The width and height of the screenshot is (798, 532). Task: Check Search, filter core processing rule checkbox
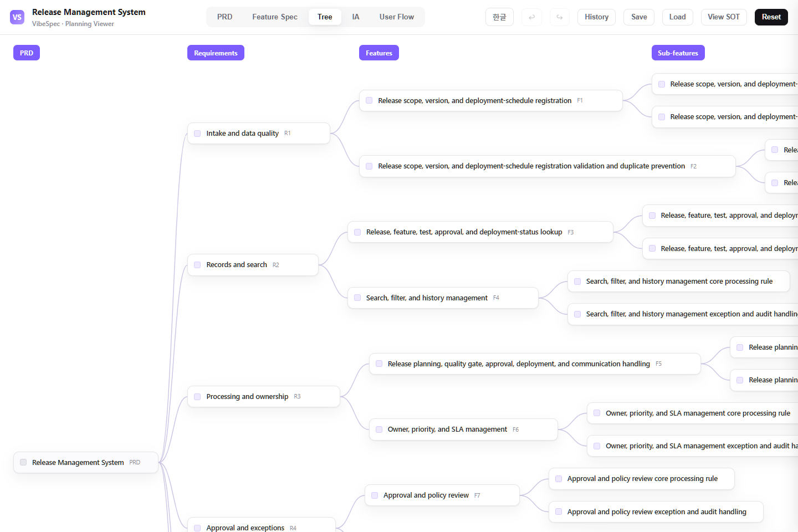pos(577,282)
